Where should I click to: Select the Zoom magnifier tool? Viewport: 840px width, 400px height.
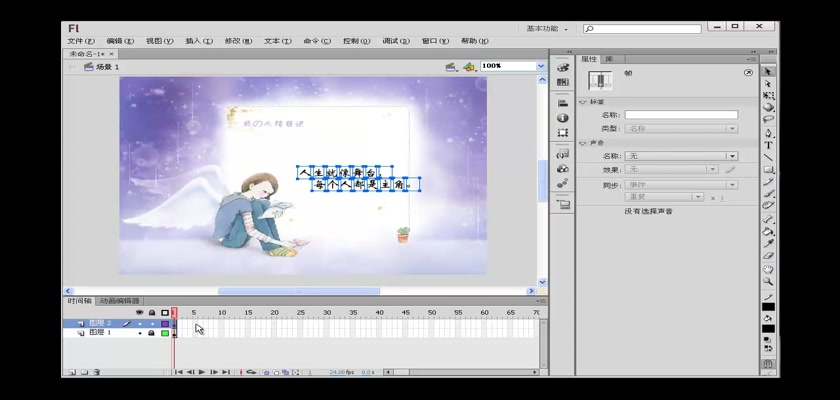point(768,281)
